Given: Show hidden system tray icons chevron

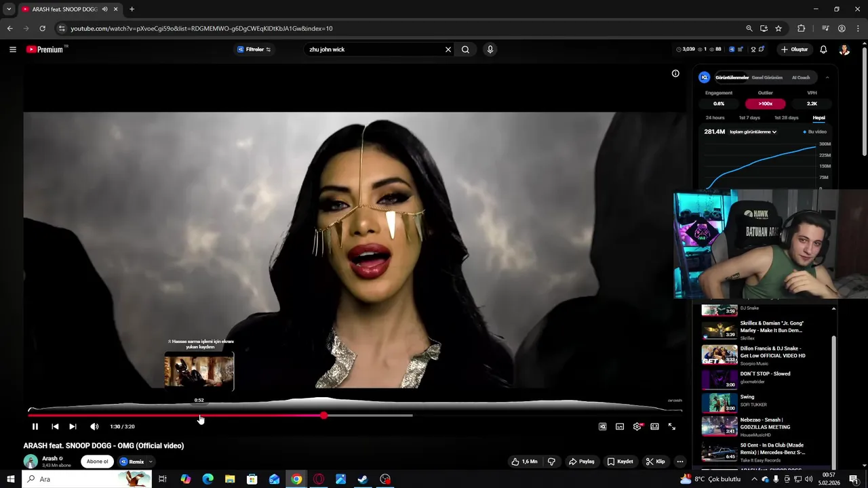Looking at the screenshot, I should click(754, 479).
